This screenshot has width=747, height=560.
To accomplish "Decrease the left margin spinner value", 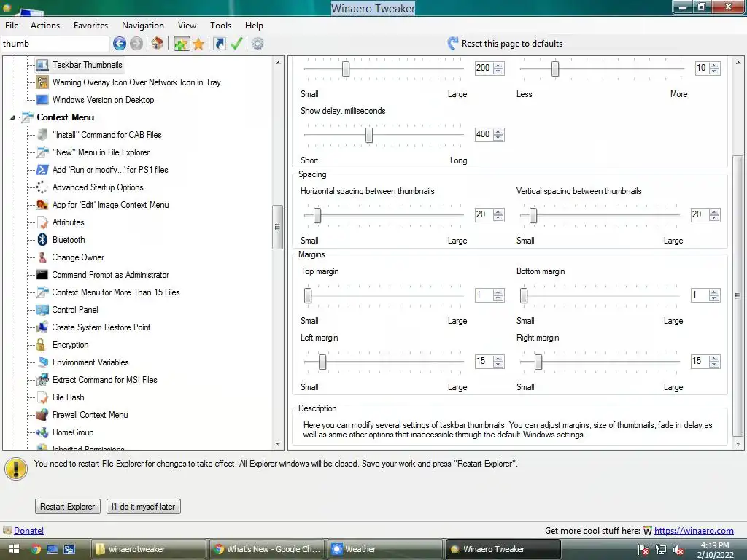I will 498,365.
